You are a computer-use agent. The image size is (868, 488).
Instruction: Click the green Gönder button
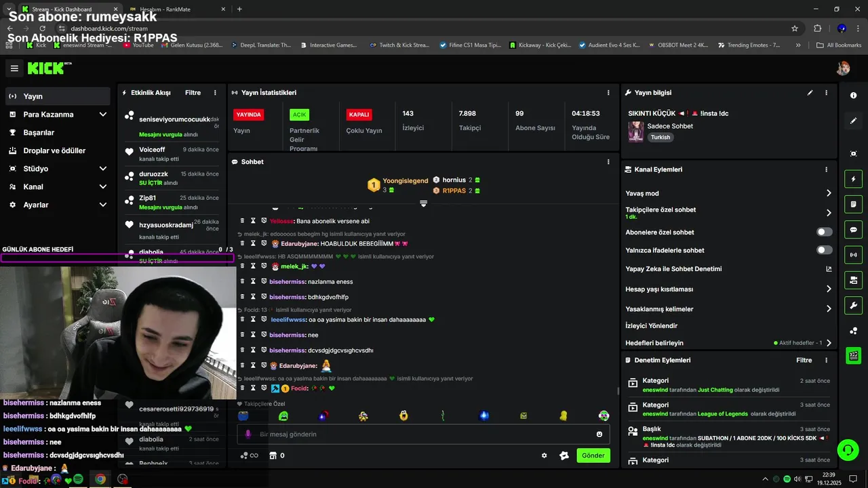click(x=593, y=455)
